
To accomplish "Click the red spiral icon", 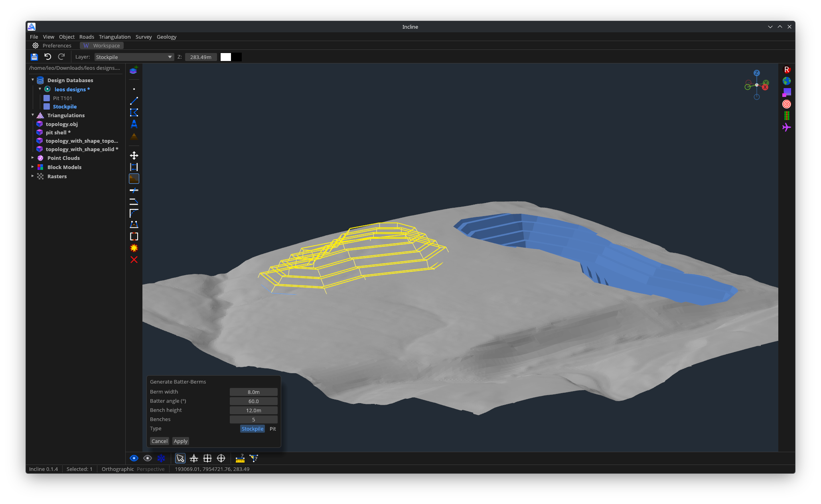I will [x=787, y=104].
